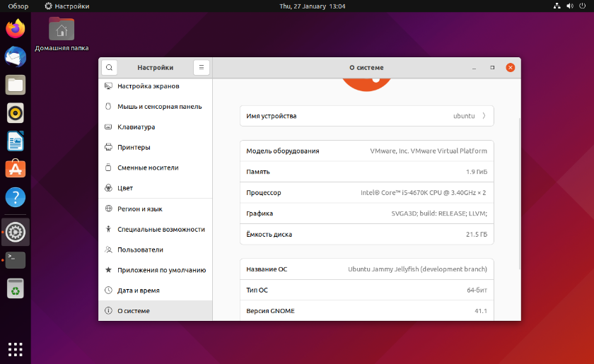This screenshot has height=364, width=594.
Task: Click the Settings gear icon in the dock
Action: pyautogui.click(x=15, y=232)
